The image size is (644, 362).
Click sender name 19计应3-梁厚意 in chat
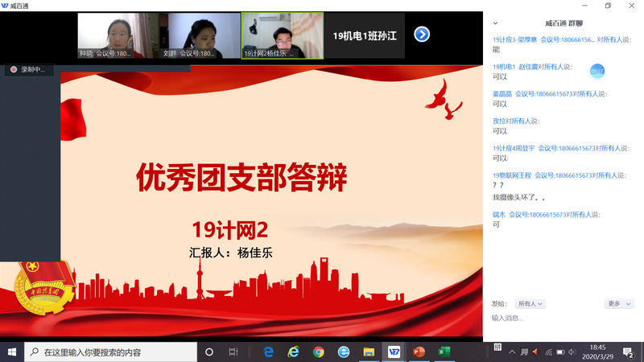point(514,39)
